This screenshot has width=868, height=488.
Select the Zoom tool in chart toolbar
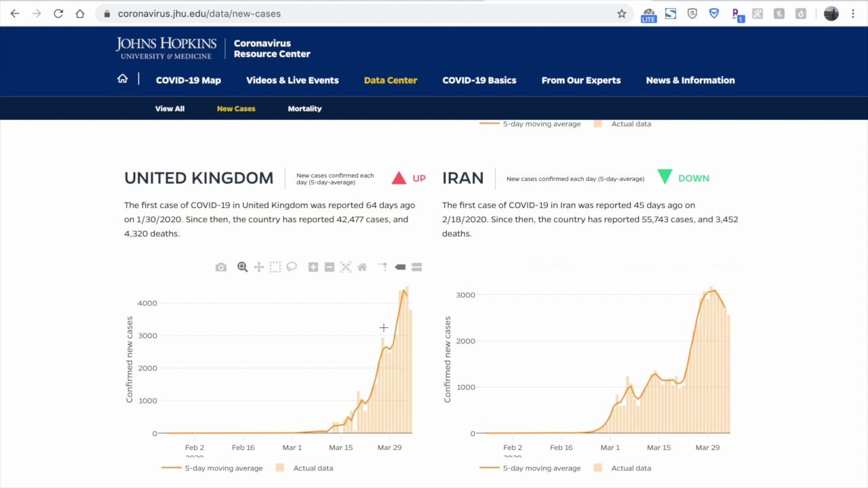click(242, 267)
